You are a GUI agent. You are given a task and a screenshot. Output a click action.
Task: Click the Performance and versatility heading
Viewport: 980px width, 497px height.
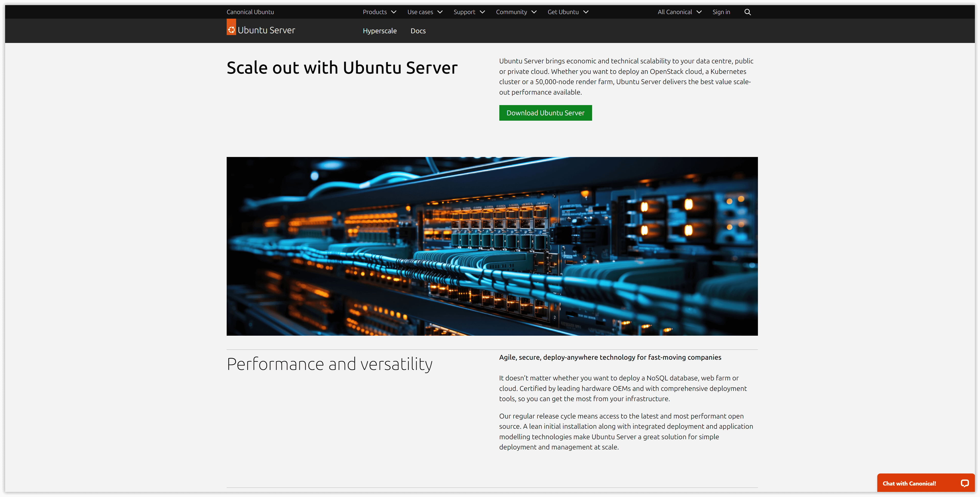coord(329,364)
